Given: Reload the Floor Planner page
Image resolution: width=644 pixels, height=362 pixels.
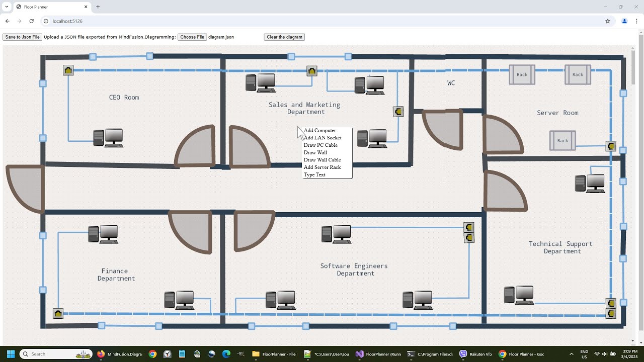Looking at the screenshot, I should pos(31,21).
